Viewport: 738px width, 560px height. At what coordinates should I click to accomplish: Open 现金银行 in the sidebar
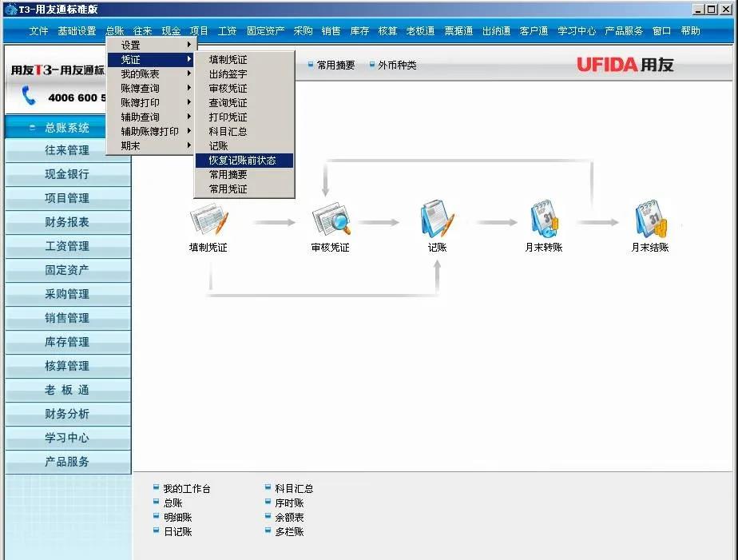(x=68, y=175)
